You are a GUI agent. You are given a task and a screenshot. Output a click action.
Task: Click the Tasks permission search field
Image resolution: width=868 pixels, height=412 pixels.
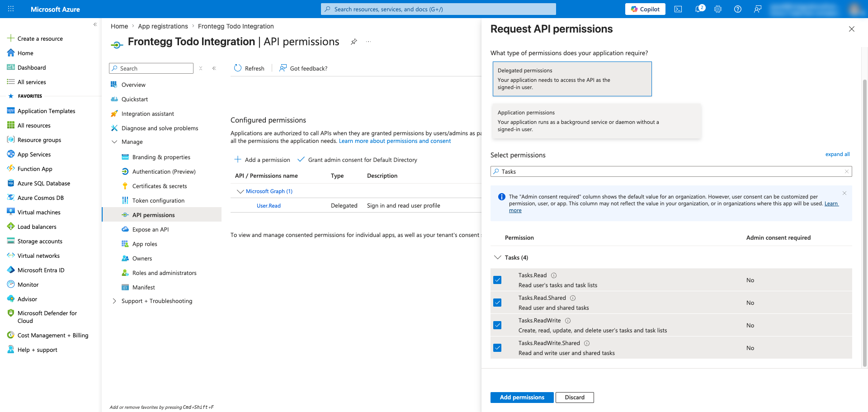[x=671, y=171]
